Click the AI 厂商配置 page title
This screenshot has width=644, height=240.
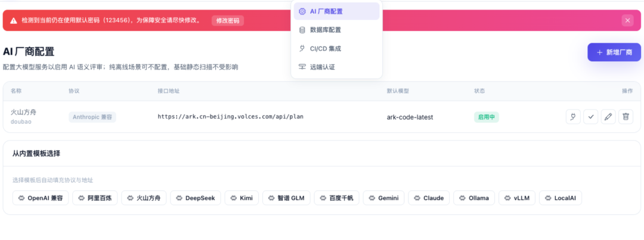click(29, 52)
